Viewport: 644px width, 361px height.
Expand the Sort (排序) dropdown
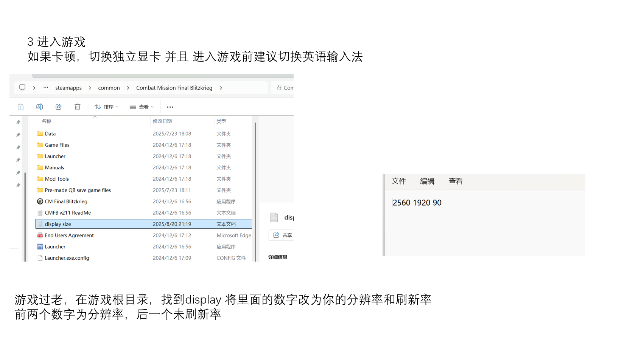[107, 107]
